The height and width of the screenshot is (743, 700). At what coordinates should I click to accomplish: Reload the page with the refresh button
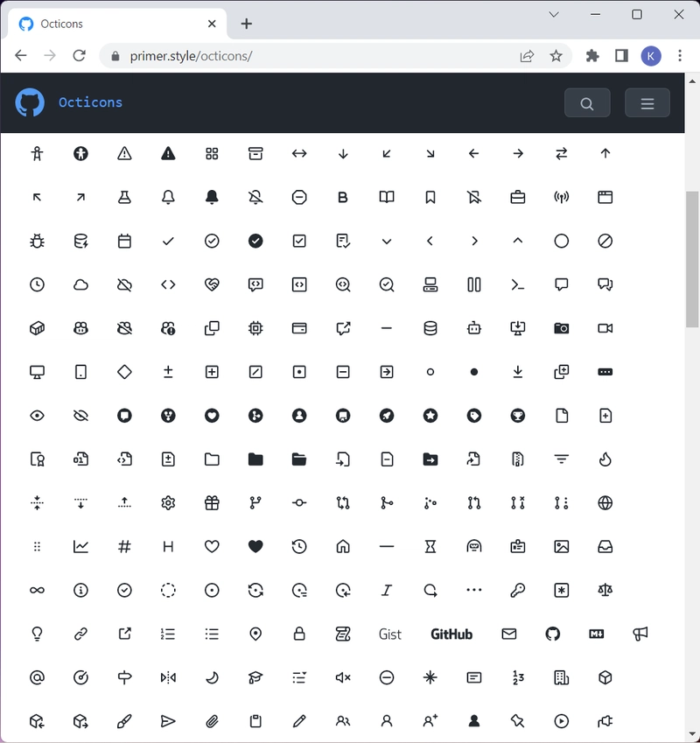pyautogui.click(x=79, y=56)
